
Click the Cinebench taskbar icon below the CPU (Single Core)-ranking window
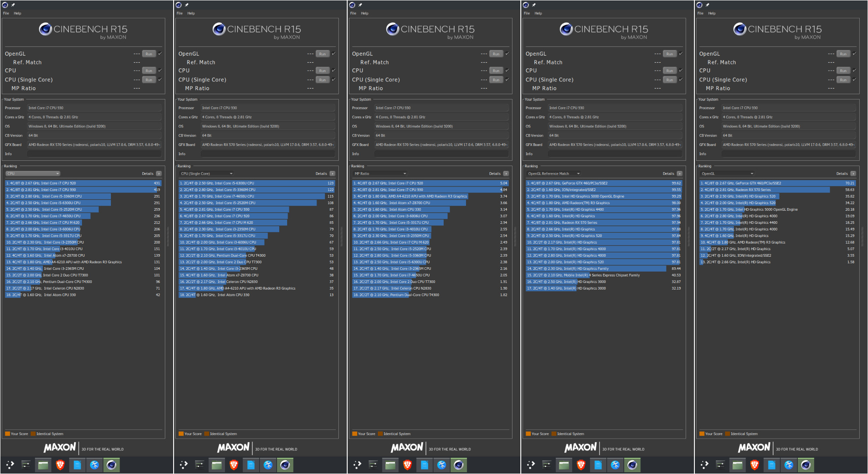[x=285, y=465]
